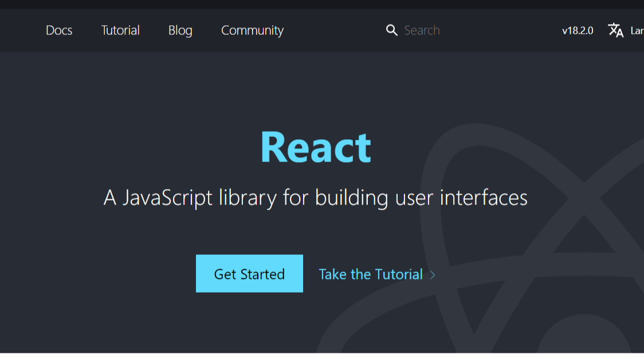Click the Get Started button
Screen dimensions: 644x362
pos(249,273)
